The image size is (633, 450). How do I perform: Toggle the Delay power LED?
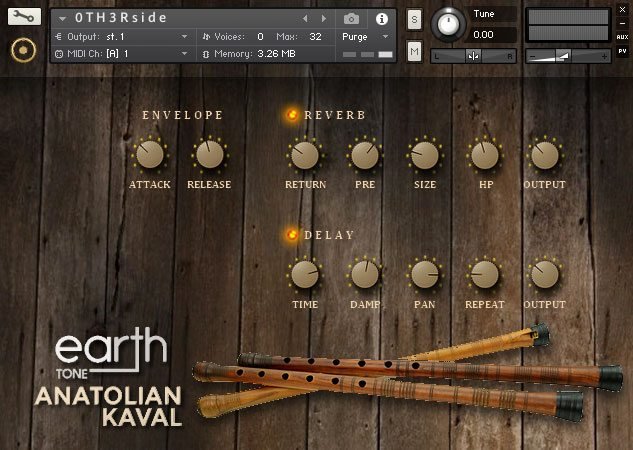coord(293,235)
